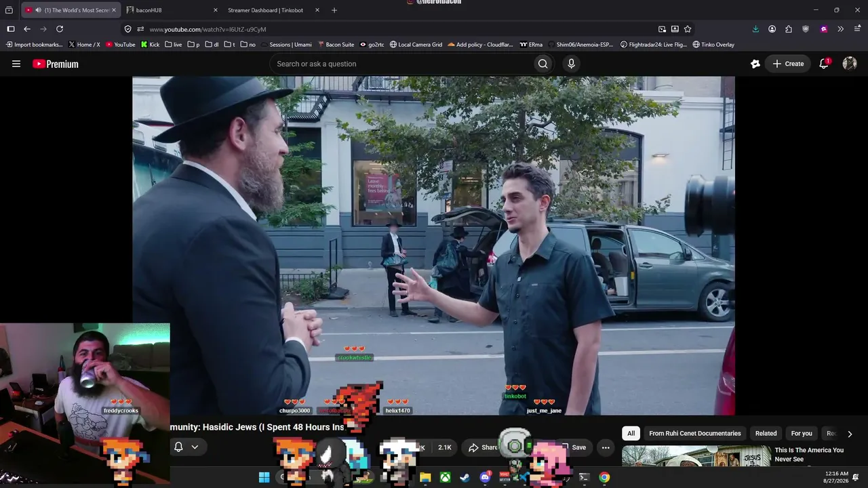This screenshot has height=488, width=868.
Task: Open Xbox app from the taskbar
Action: tap(445, 477)
